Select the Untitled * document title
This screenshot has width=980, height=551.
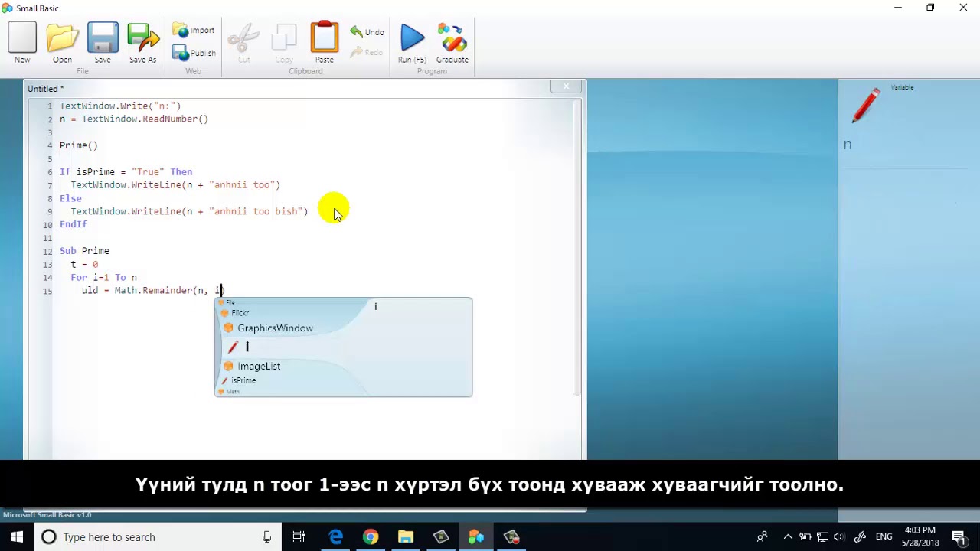[46, 89]
